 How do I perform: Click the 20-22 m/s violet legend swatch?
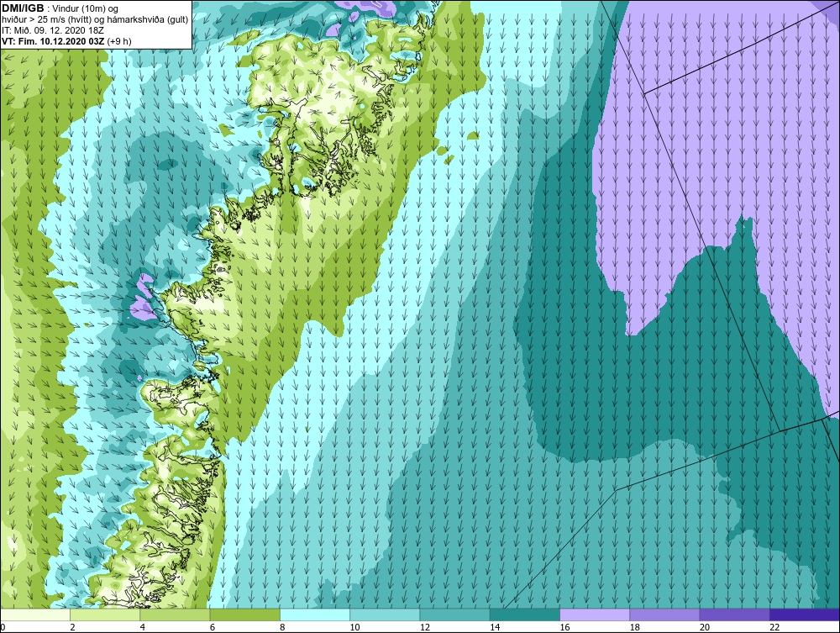click(734, 615)
